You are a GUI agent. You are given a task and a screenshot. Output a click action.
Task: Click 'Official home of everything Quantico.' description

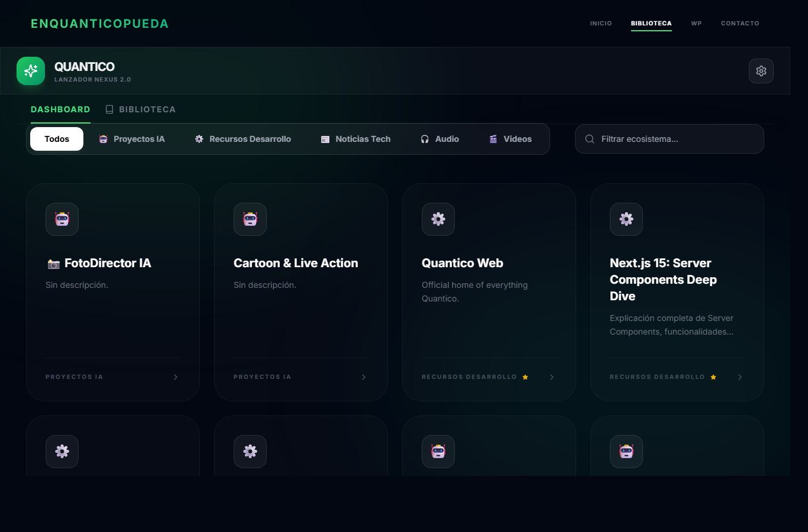point(475,291)
